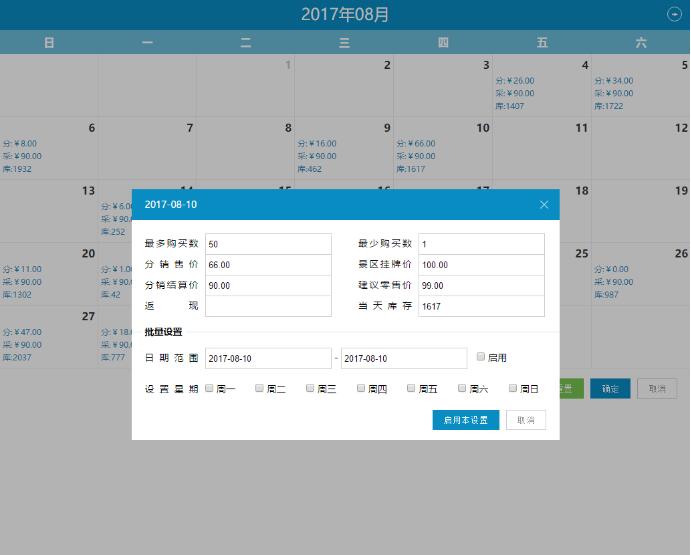The image size is (691, 555).
Task: Edit the 建议零售价 field showing 99.00
Action: point(481,285)
